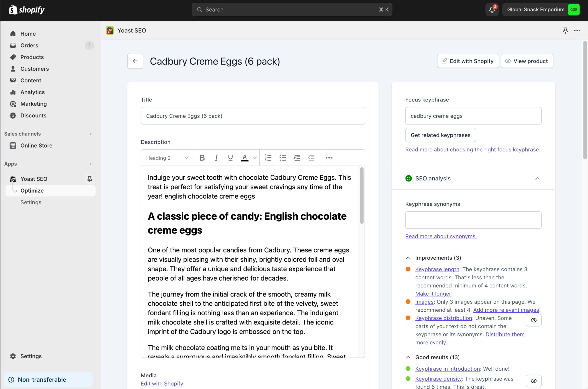The image size is (588, 389).
Task: Click the View product button
Action: (x=527, y=61)
